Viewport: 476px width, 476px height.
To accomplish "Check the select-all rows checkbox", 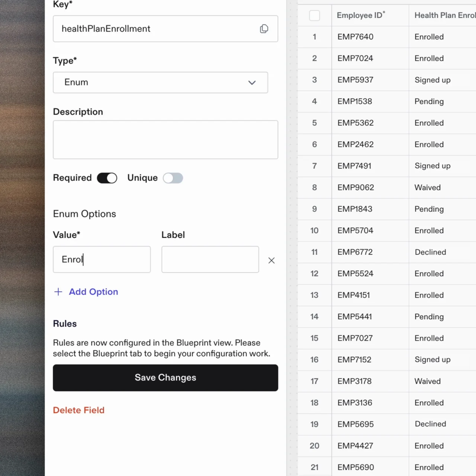I will [315, 16].
